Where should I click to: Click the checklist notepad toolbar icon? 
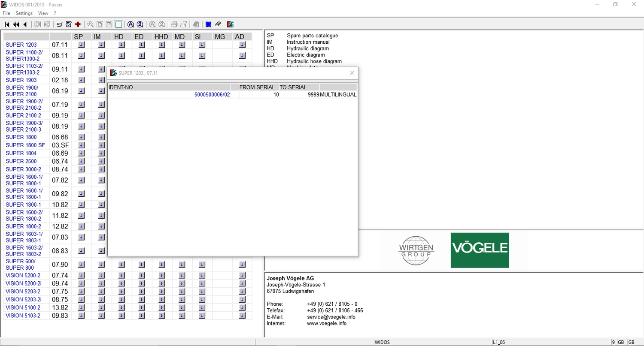(x=68, y=24)
